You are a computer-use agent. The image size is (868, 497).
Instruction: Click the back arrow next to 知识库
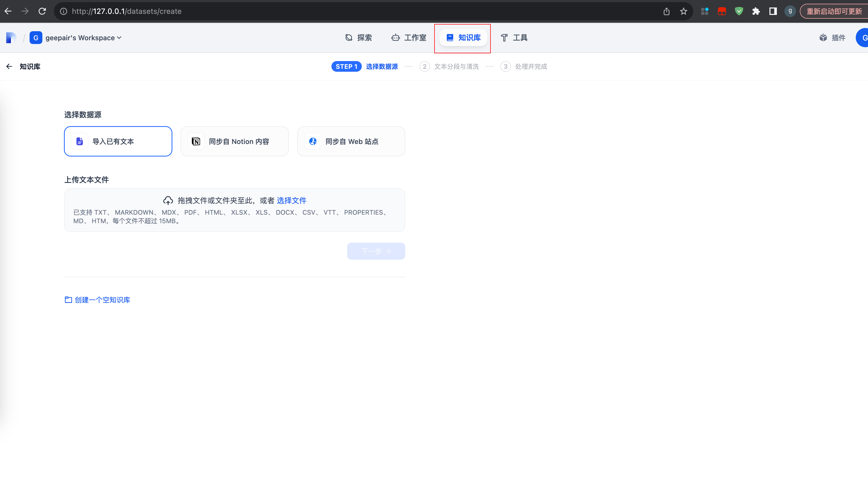9,67
